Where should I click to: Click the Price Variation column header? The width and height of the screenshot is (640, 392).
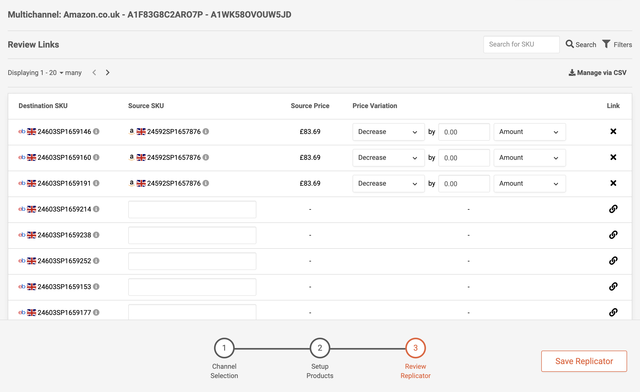click(x=375, y=106)
